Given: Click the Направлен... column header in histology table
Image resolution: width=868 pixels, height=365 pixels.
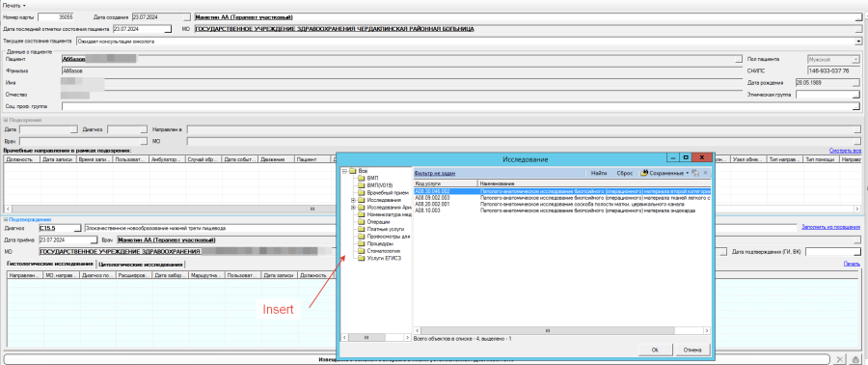Looking at the screenshot, I should coord(25,275).
